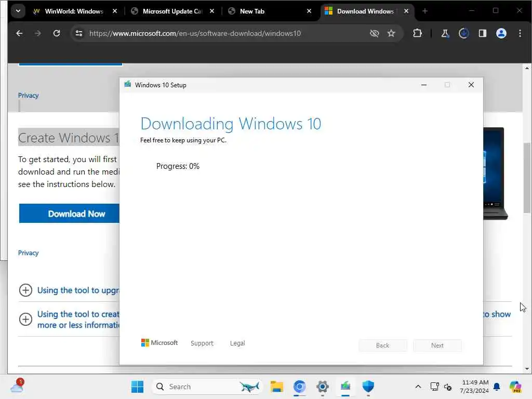Close the Windows 10 Setup dialog
The image size is (532, 399).
(471, 85)
